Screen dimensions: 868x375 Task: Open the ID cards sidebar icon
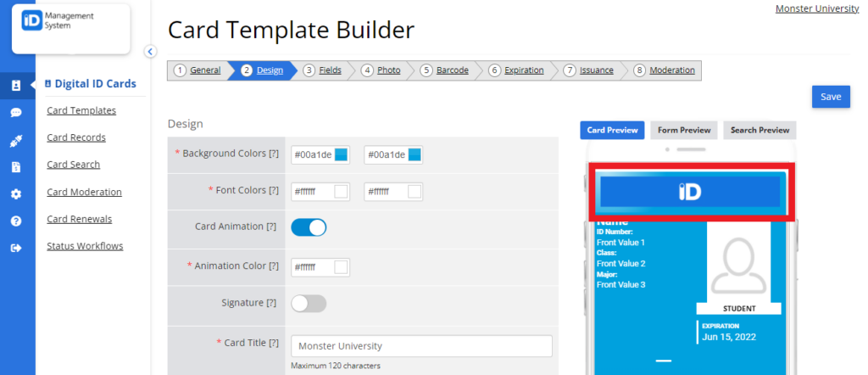point(16,86)
